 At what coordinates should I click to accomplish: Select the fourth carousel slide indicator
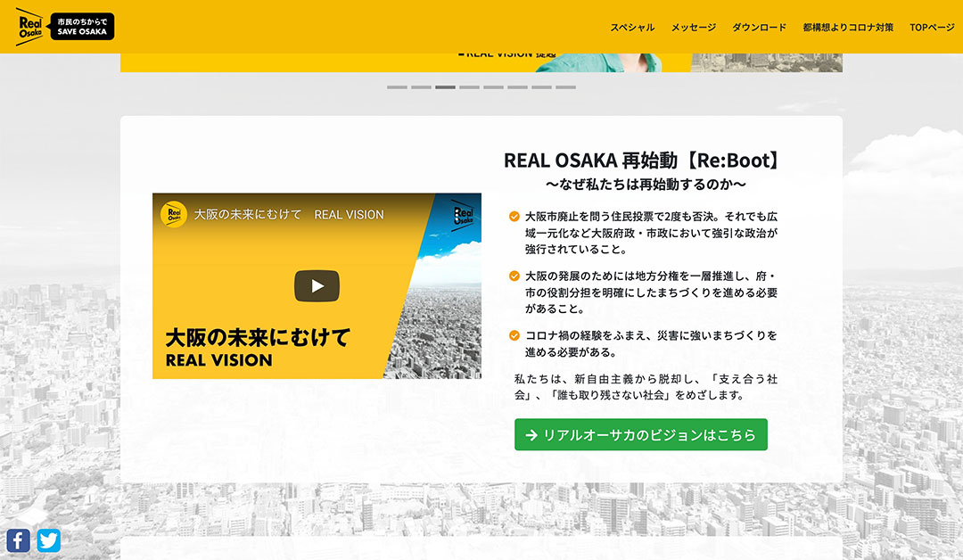click(469, 87)
